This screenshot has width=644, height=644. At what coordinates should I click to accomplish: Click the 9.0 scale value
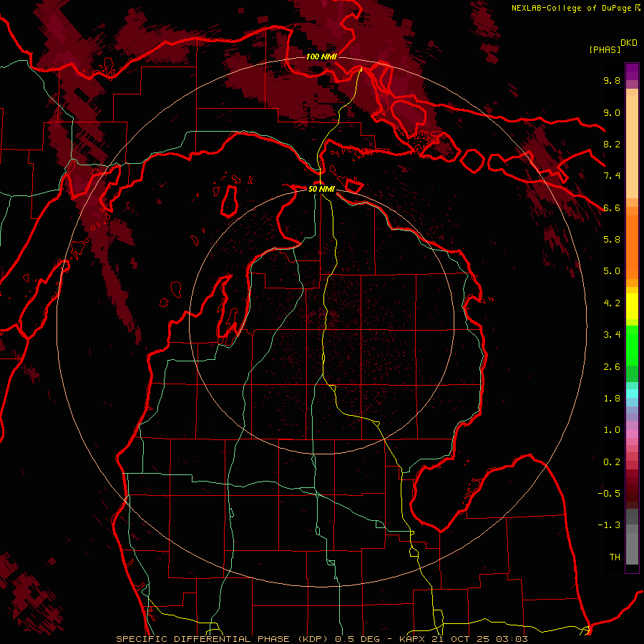612,113
